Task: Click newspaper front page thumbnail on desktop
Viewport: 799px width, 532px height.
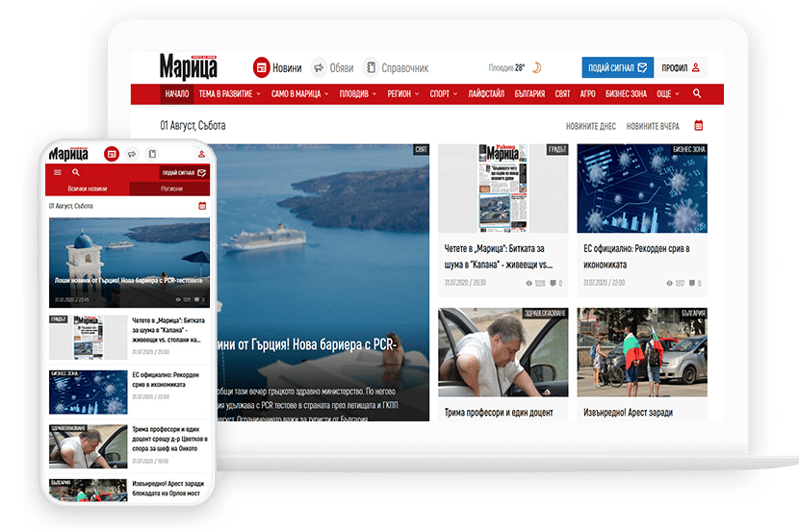Action: click(x=503, y=189)
